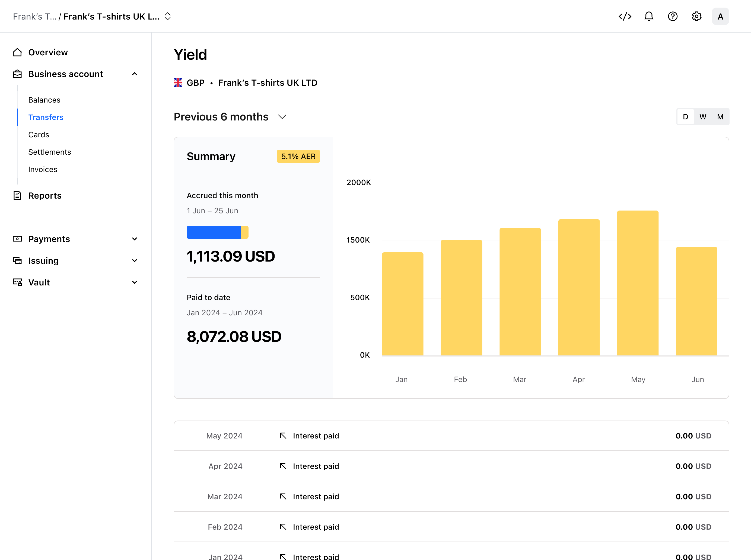The image size is (751, 560).
Task: Click the Frank's T... breadcrumb link
Action: tap(34, 17)
